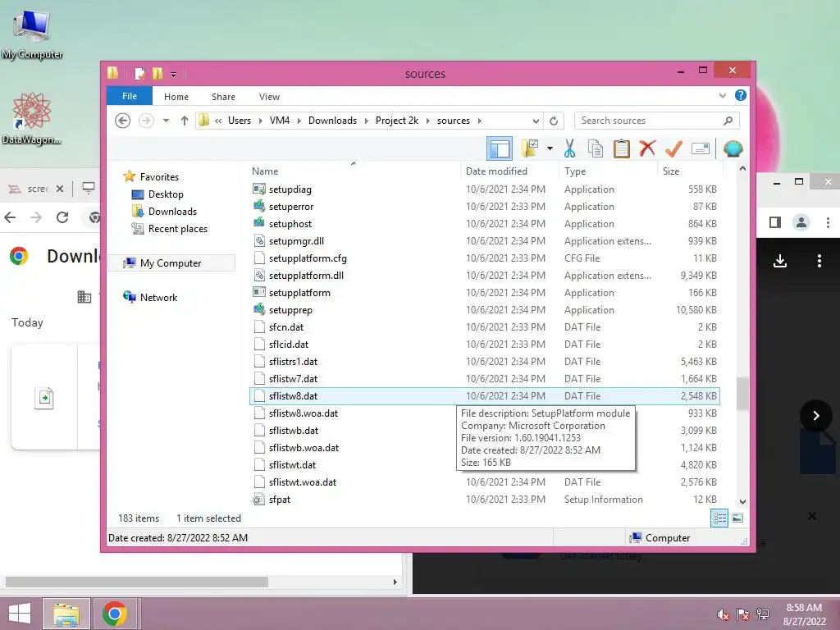Expand the ribbon with chevron
Image resolution: width=840 pixels, height=630 pixels.
722,95
